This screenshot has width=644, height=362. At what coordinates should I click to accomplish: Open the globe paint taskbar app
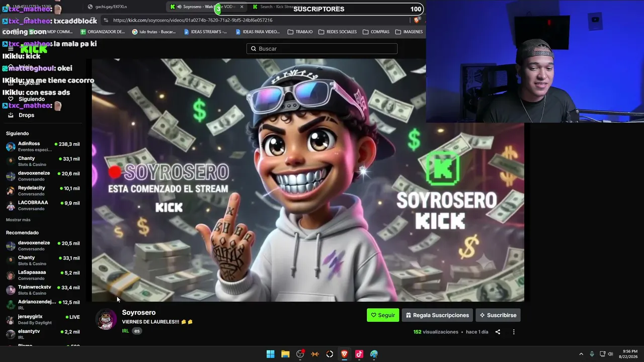point(374,354)
